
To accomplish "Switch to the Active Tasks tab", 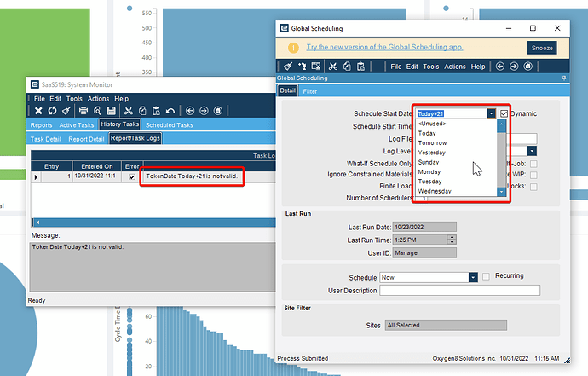I will 77,125.
